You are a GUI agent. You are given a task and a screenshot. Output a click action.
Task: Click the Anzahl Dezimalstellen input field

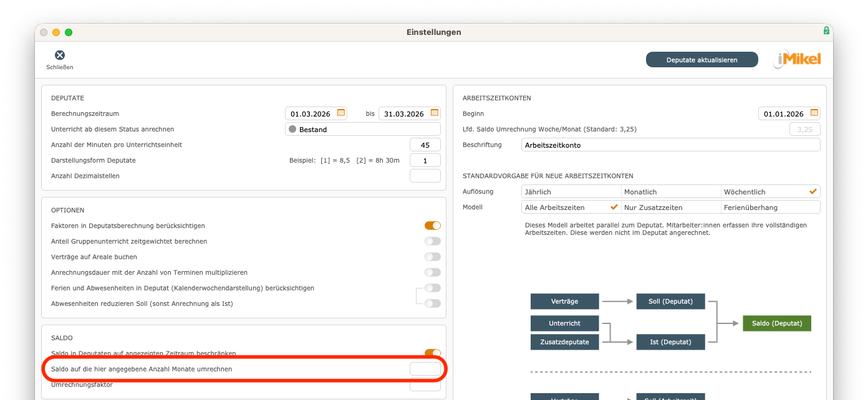tap(425, 176)
